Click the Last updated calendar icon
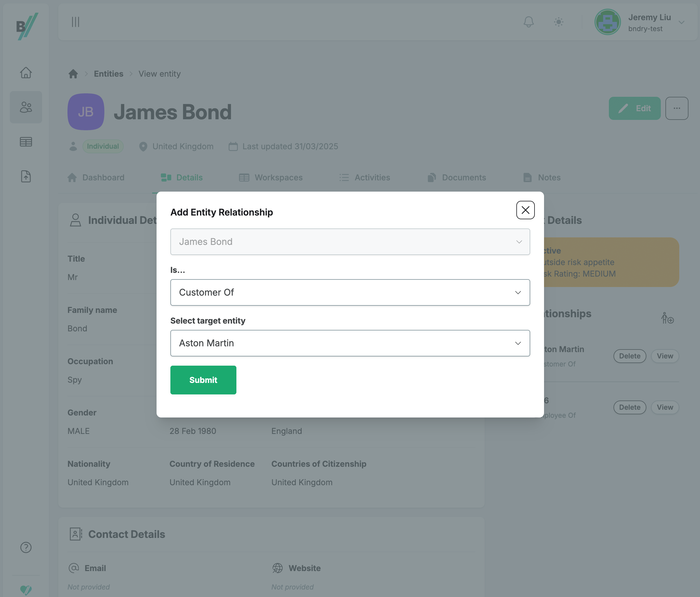The image size is (700, 597). coord(233,147)
